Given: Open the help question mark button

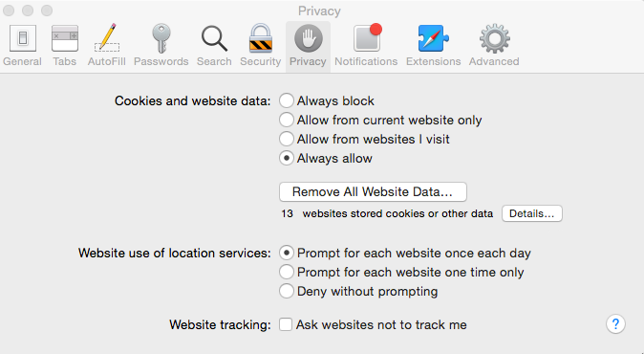Looking at the screenshot, I should point(615,324).
